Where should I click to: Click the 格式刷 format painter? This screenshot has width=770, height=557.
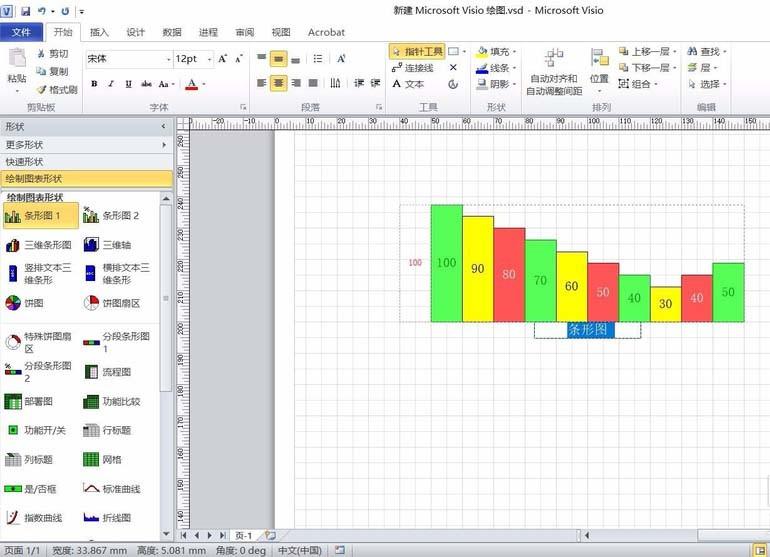click(50, 89)
